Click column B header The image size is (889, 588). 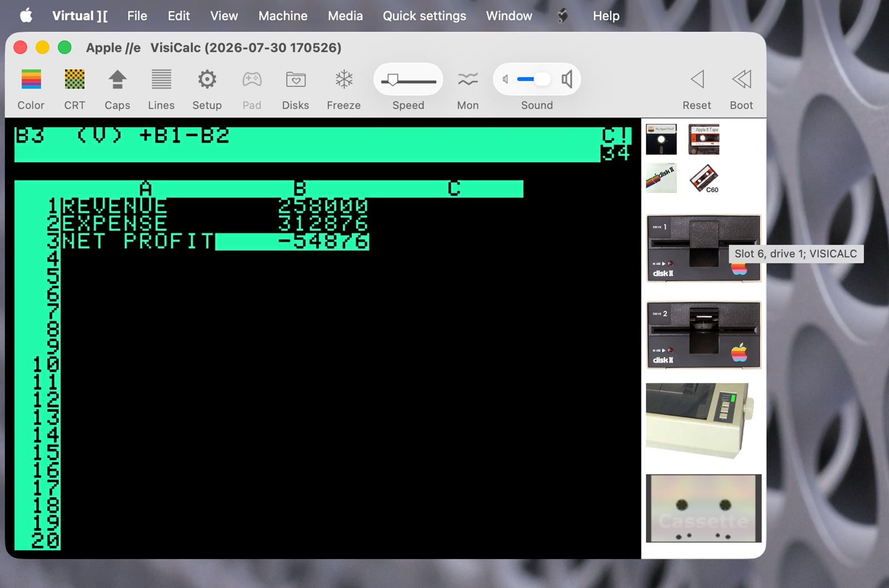point(300,189)
